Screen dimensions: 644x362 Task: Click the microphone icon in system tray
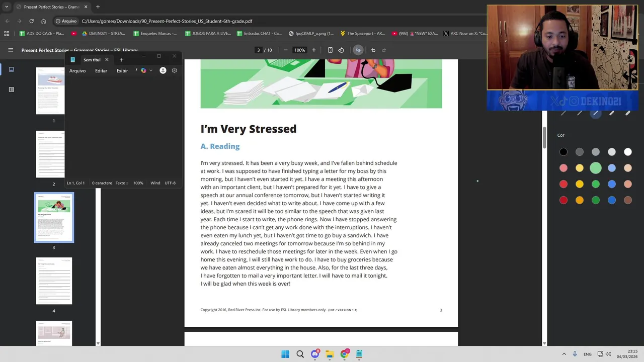[575, 354]
